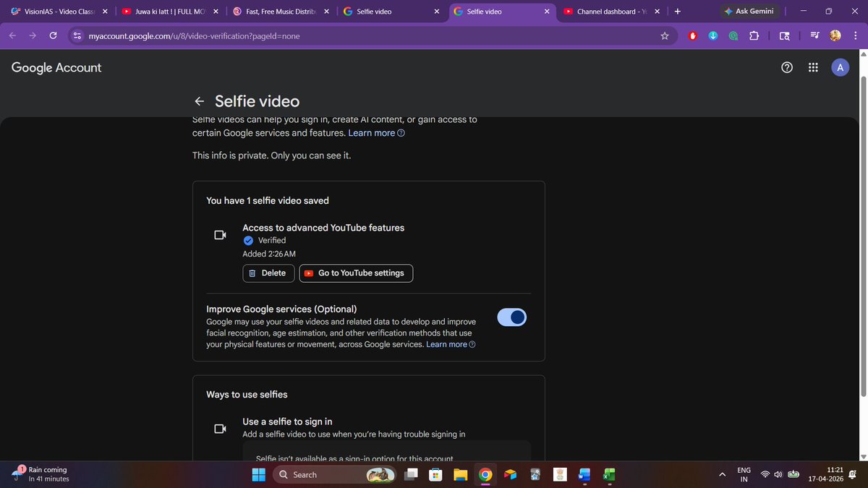Click the ENG IN language indicator
This screenshot has height=488, width=868.
[x=744, y=474]
